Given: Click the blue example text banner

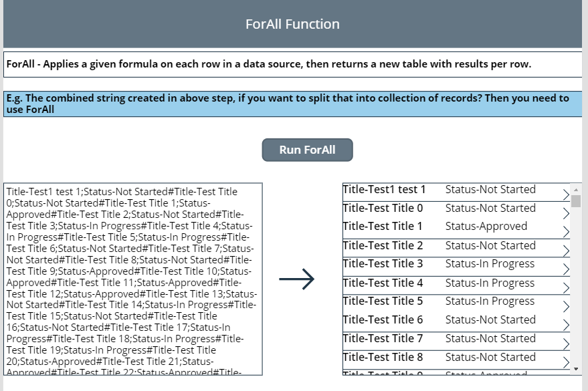Looking at the screenshot, I should (x=292, y=104).
